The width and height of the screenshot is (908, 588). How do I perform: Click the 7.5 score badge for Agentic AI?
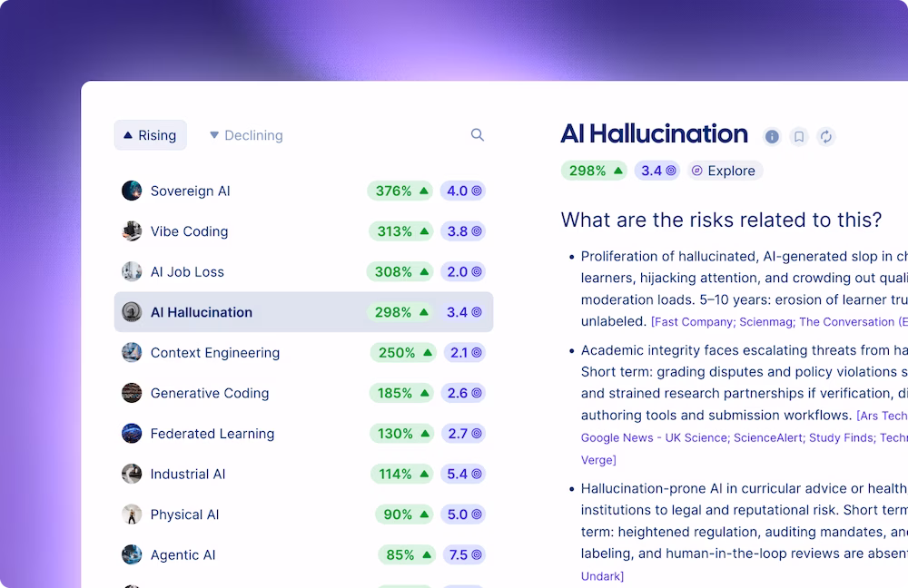(x=464, y=555)
